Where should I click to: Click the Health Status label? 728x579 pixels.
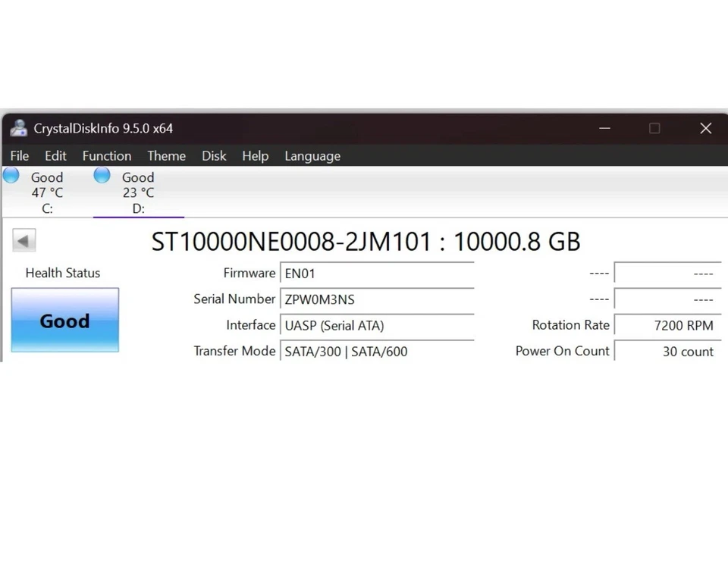[x=63, y=273]
